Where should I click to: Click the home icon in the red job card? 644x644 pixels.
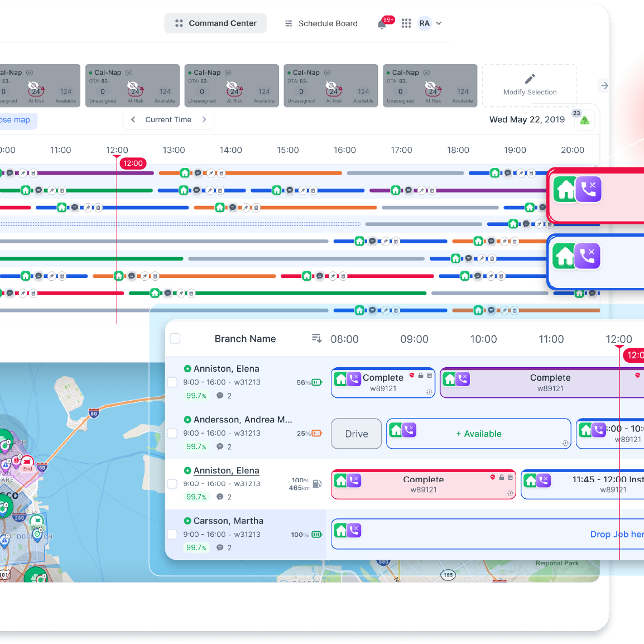click(x=565, y=190)
